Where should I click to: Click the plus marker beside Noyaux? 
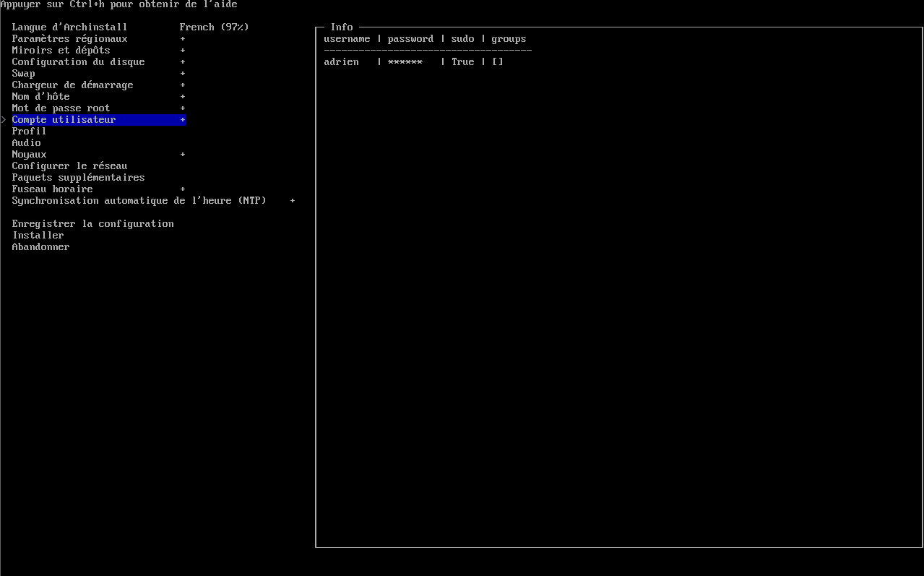183,154
